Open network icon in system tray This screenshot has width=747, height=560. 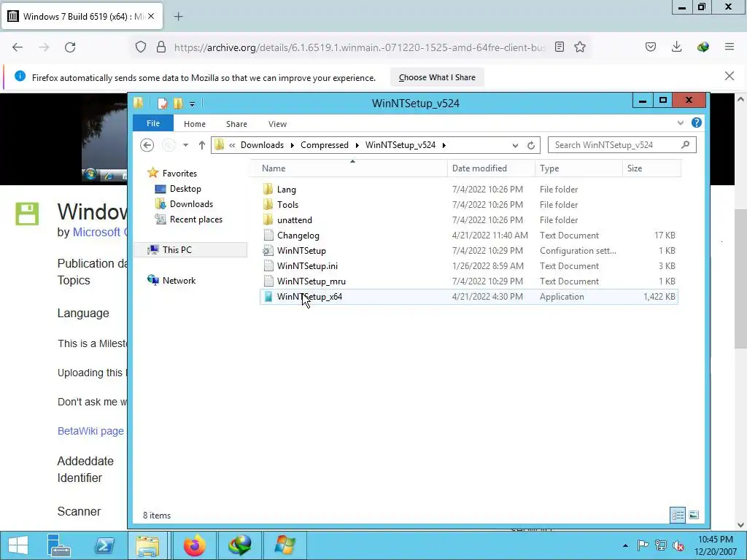click(661, 545)
